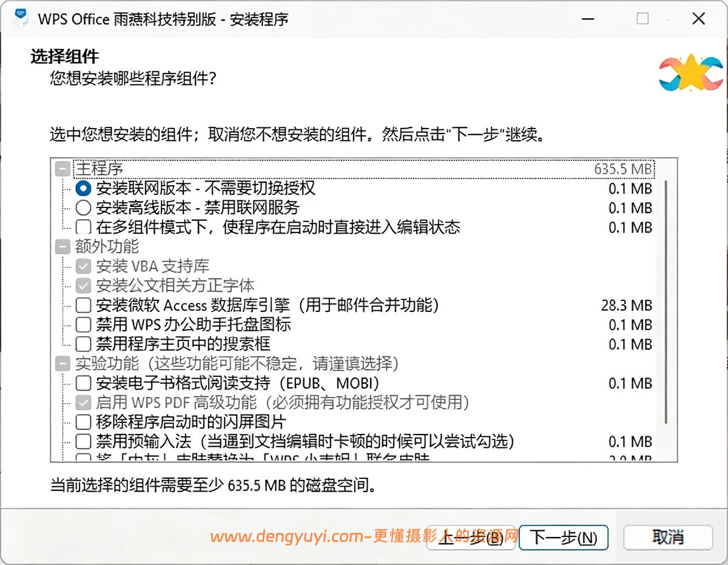Check 禁用预输入法 option
Screen dimensions: 728x565
[x=83, y=441]
